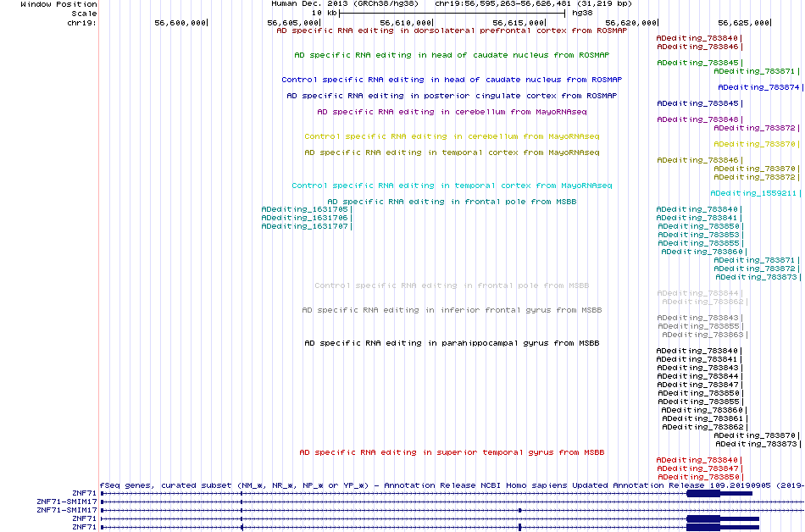Image resolution: width=805 pixels, height=532 pixels.
Task: Select the AD frontal pole MSBB track title
Action: click(x=452, y=202)
